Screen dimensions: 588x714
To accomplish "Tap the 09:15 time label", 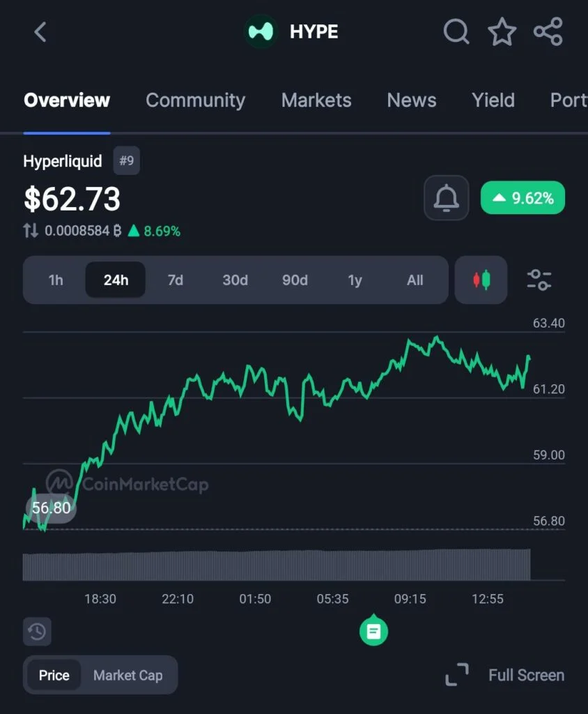I will click(410, 598).
